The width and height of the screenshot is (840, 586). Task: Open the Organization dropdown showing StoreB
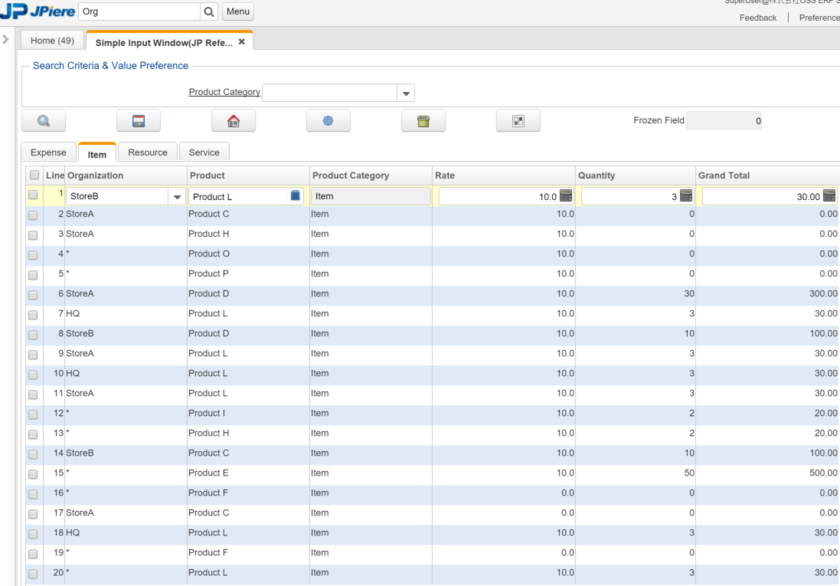(177, 197)
